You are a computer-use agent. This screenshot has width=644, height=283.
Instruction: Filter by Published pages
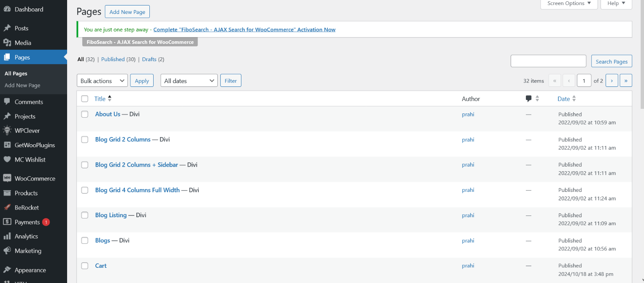pos(113,59)
